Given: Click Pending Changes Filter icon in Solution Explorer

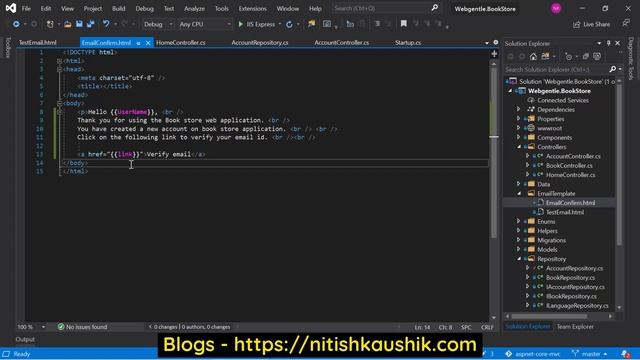Looking at the screenshot, I should point(568,56).
